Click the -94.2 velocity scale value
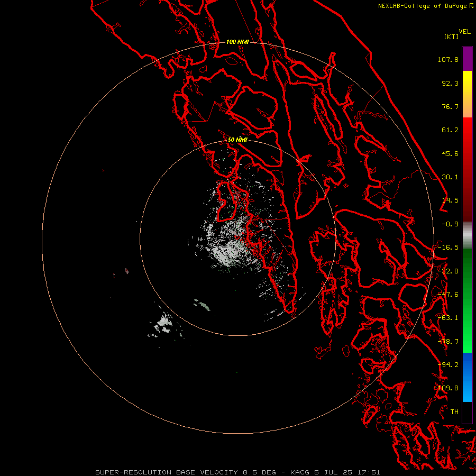This screenshot has width=476, height=476. 448,365
